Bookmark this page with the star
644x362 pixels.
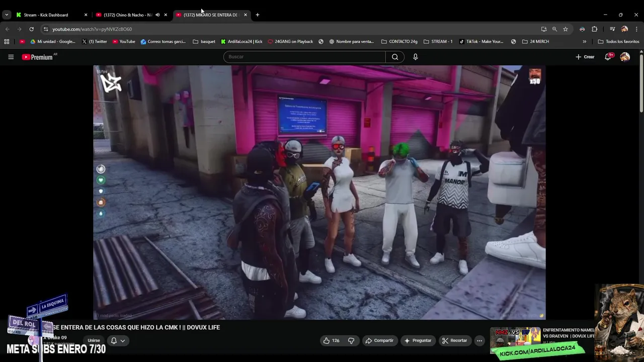[566, 29]
